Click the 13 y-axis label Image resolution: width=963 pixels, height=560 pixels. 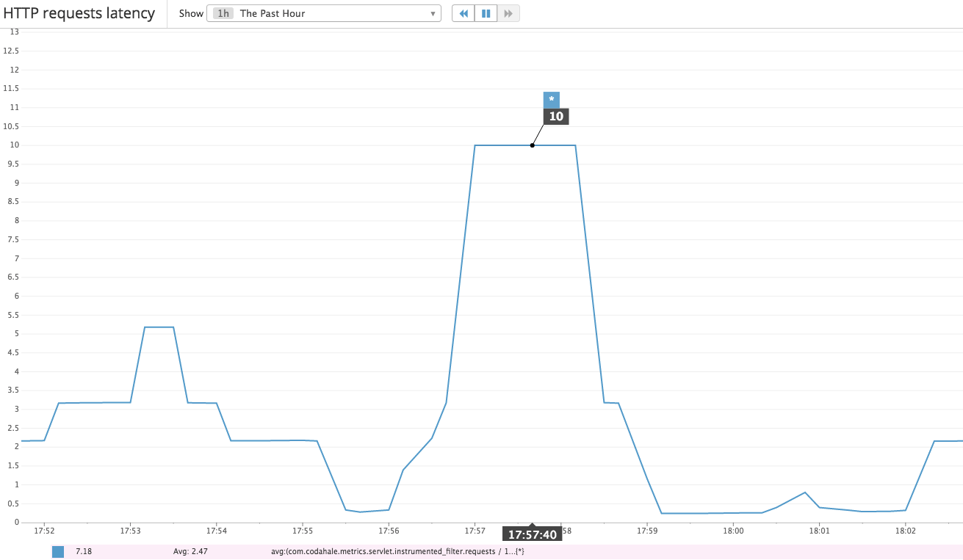(x=14, y=32)
